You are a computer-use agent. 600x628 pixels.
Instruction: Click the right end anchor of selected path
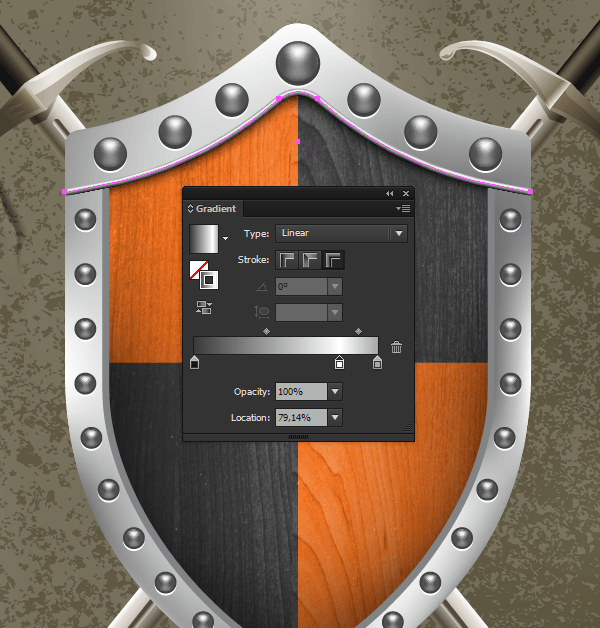pyautogui.click(x=531, y=192)
